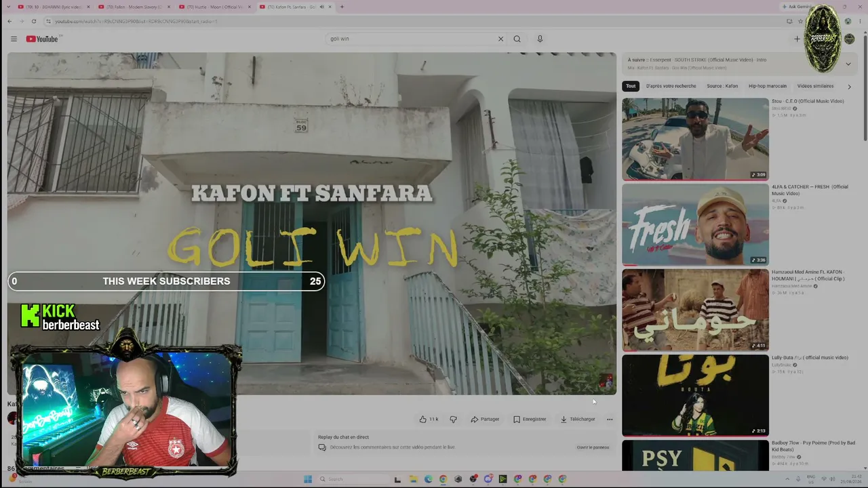Switch to the Fallen - Modern Slavery tab
868x488 pixels.
click(134, 7)
